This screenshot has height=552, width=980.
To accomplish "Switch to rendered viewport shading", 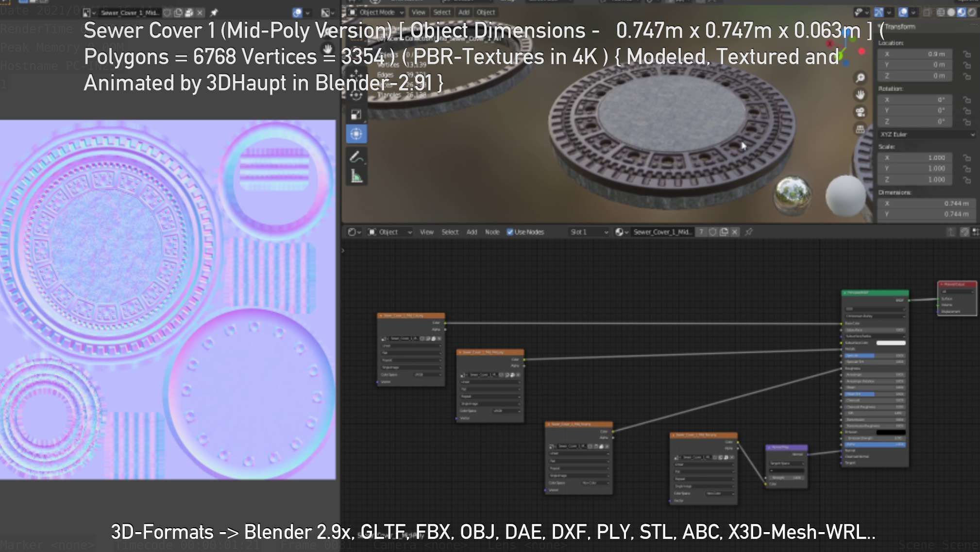I will click(x=972, y=13).
